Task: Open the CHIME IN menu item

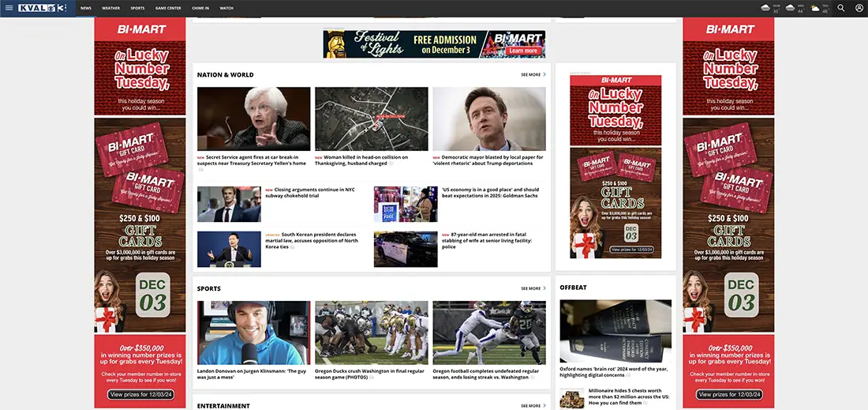Action: (x=200, y=9)
